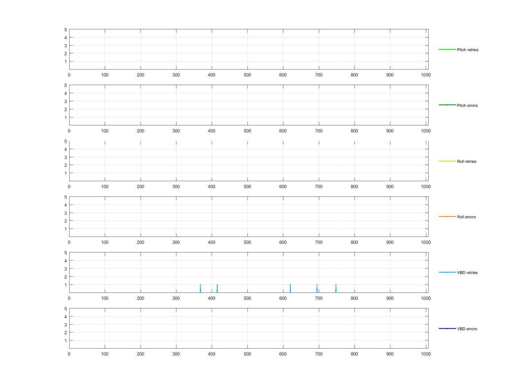Click the VBD retries spike just before 700
The image size is (532, 392).
tap(317, 288)
